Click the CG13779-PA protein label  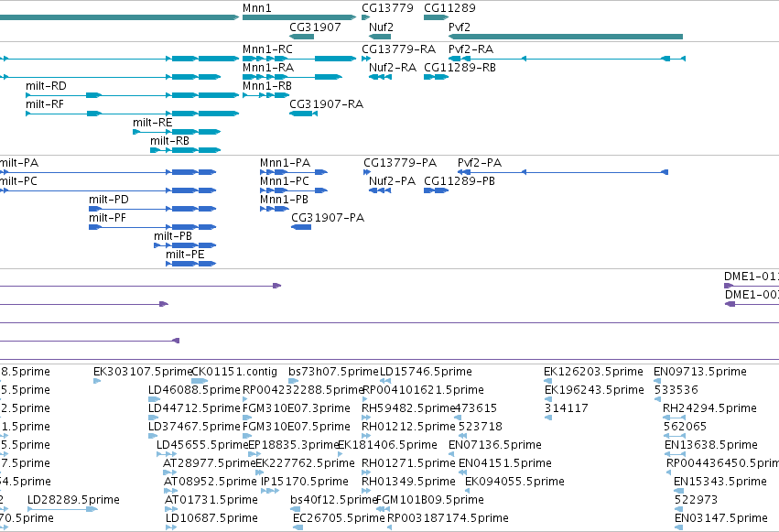400,163
